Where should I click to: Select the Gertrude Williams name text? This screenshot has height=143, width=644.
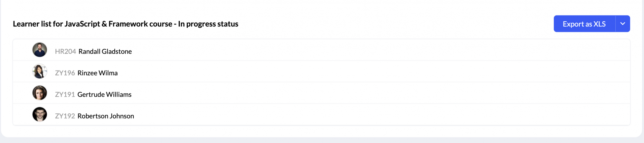coord(104,95)
